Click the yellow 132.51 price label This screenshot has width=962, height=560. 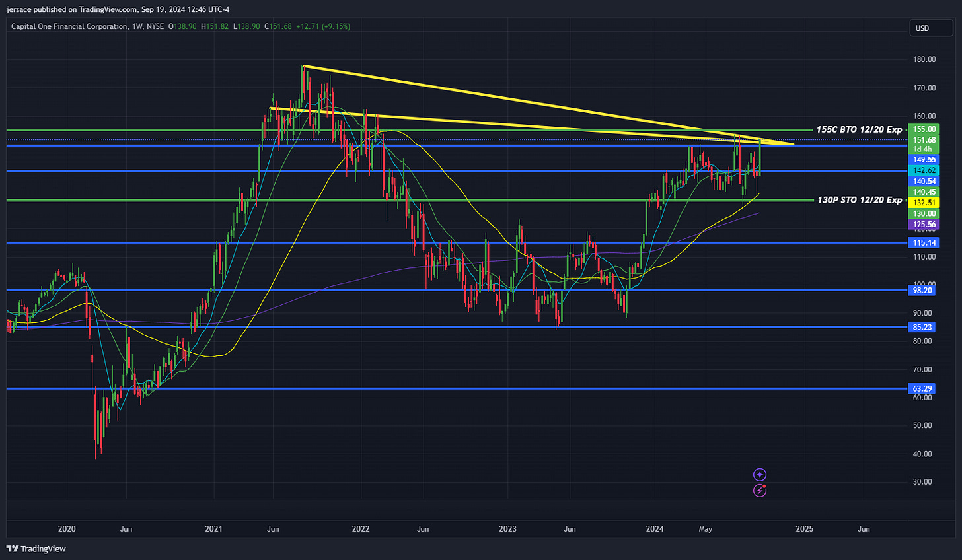(x=924, y=203)
